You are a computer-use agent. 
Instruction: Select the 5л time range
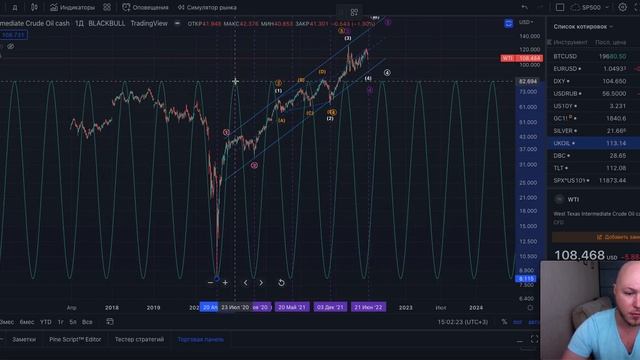point(73,322)
